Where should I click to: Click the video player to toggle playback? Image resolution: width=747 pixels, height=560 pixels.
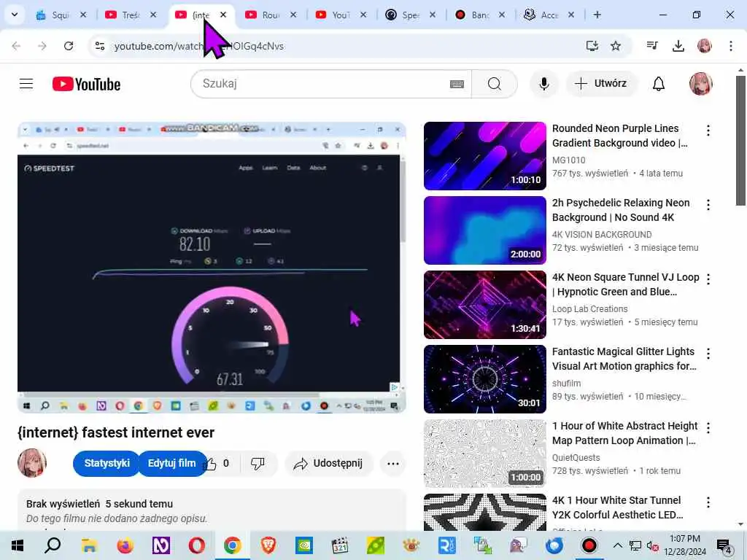pyautogui.click(x=212, y=267)
